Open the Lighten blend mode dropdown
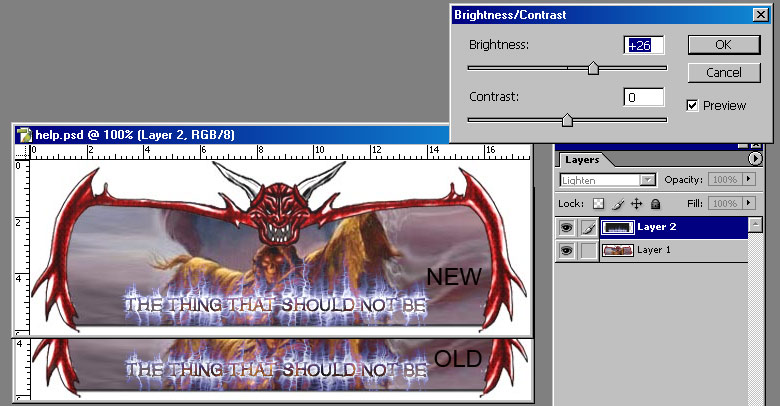The image size is (780, 406). (x=647, y=180)
